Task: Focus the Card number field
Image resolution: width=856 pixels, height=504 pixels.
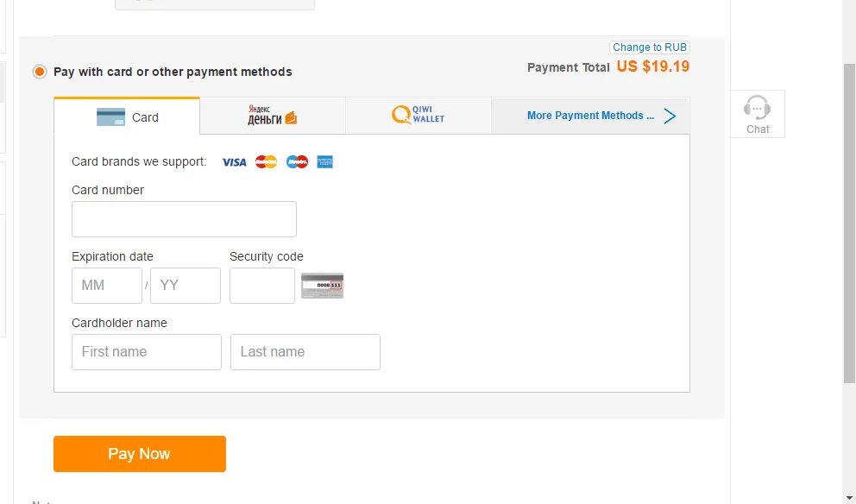Action: 184,219
